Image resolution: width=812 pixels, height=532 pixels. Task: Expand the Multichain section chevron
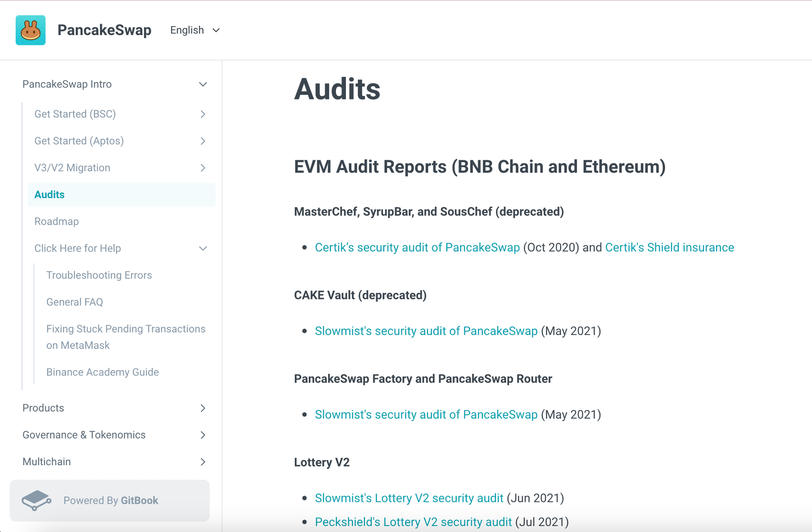[203, 462]
